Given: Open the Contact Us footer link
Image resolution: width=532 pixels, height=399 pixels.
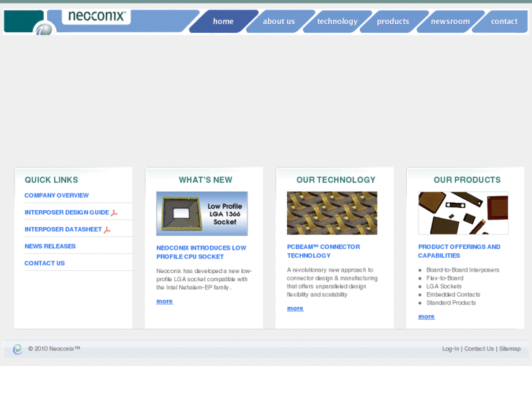Looking at the screenshot, I should click(479, 348).
